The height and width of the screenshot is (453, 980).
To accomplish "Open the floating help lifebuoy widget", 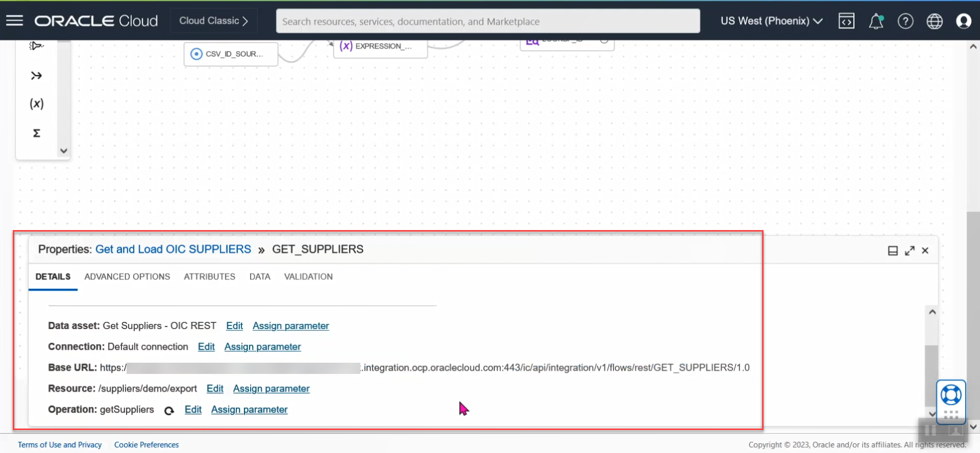I will [951, 395].
